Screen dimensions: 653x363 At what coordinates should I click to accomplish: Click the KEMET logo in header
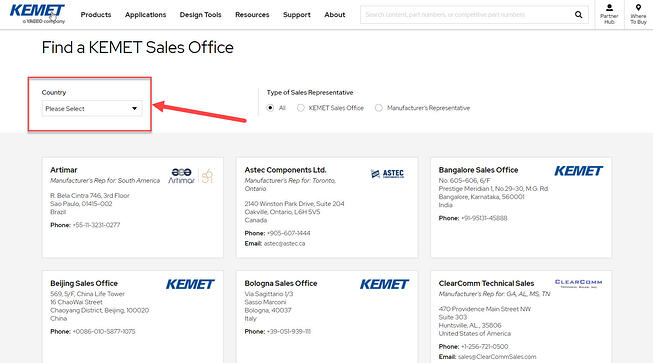[x=37, y=14]
